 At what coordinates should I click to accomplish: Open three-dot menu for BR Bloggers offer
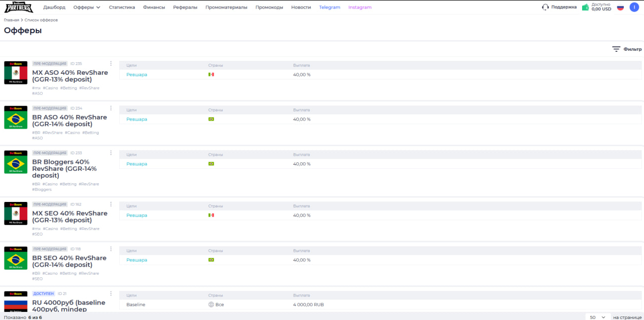coord(111,153)
